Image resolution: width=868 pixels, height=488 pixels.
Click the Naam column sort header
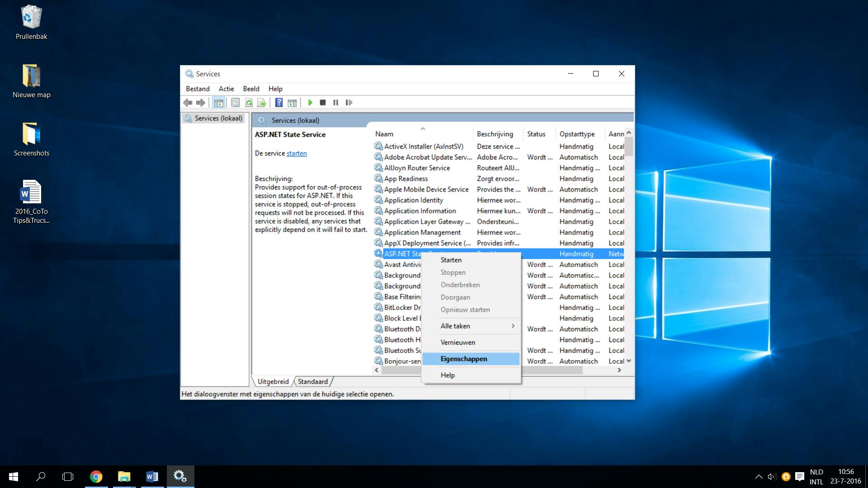(384, 134)
